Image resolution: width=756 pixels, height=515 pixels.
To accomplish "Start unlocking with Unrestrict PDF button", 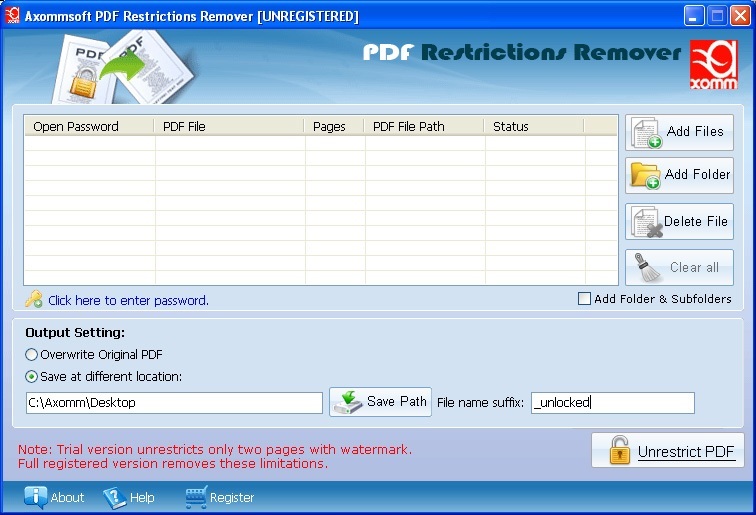I will pos(668,450).
